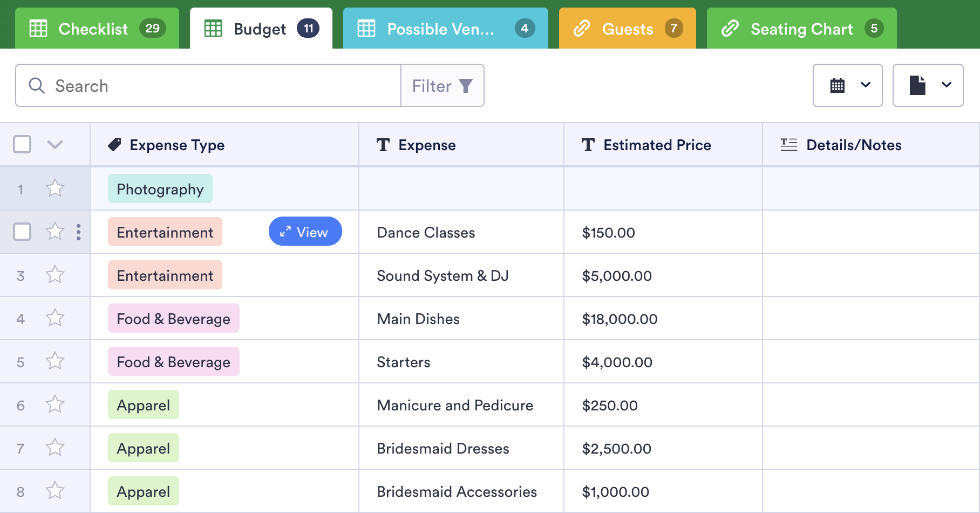Click the View button on the Entertainment row
This screenshot has width=980, height=513.
point(305,232)
